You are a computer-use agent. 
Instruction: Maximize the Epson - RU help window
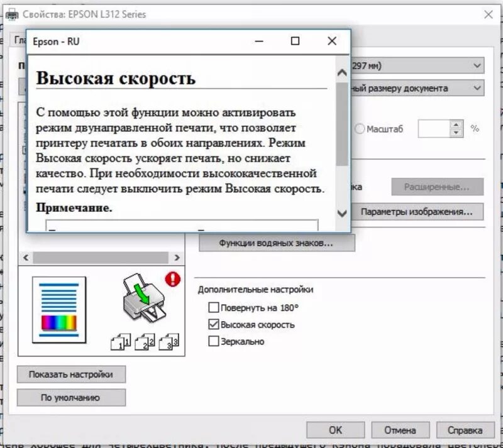tap(295, 41)
